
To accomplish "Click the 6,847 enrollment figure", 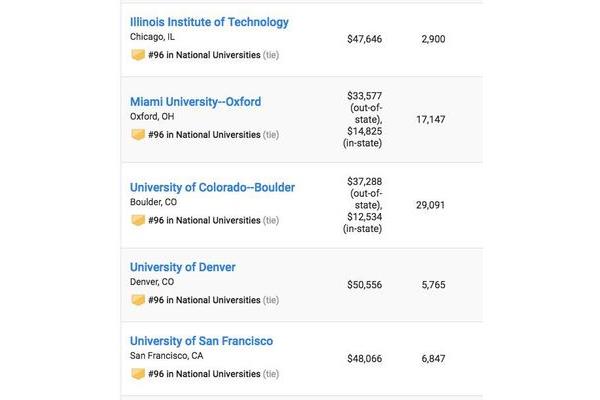I will click(x=433, y=359).
